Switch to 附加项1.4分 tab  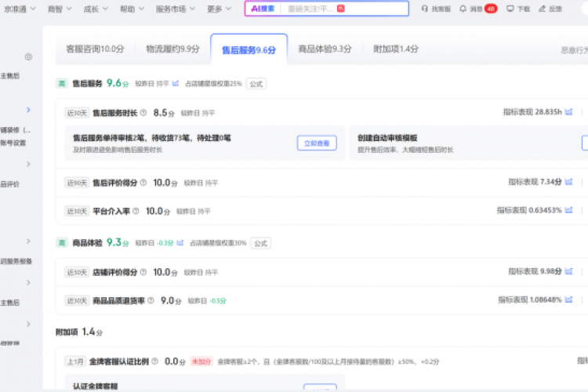[x=396, y=49]
